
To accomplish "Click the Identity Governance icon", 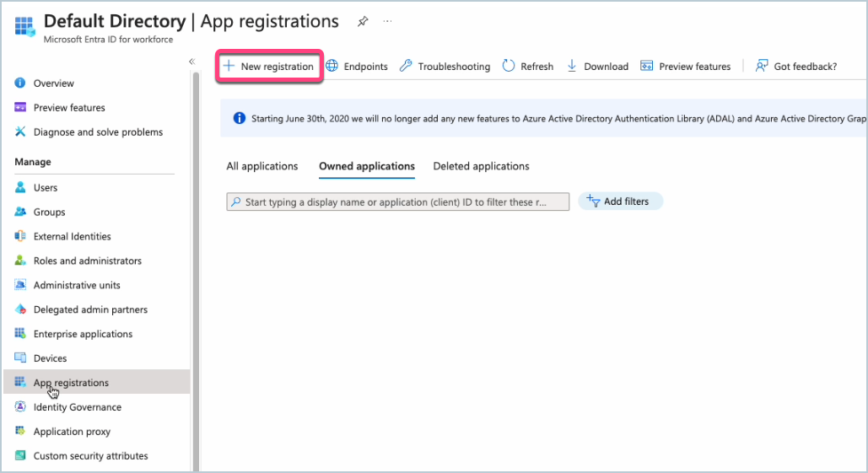I will click(20, 406).
